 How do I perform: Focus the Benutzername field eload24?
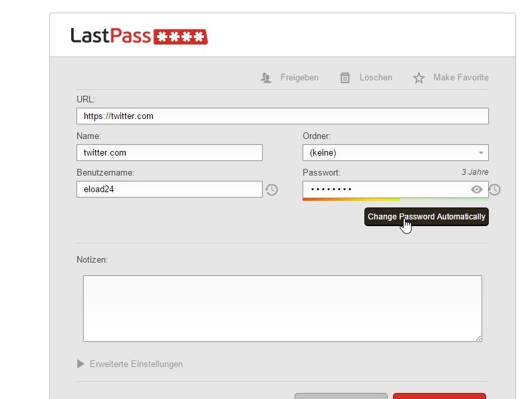coord(170,189)
